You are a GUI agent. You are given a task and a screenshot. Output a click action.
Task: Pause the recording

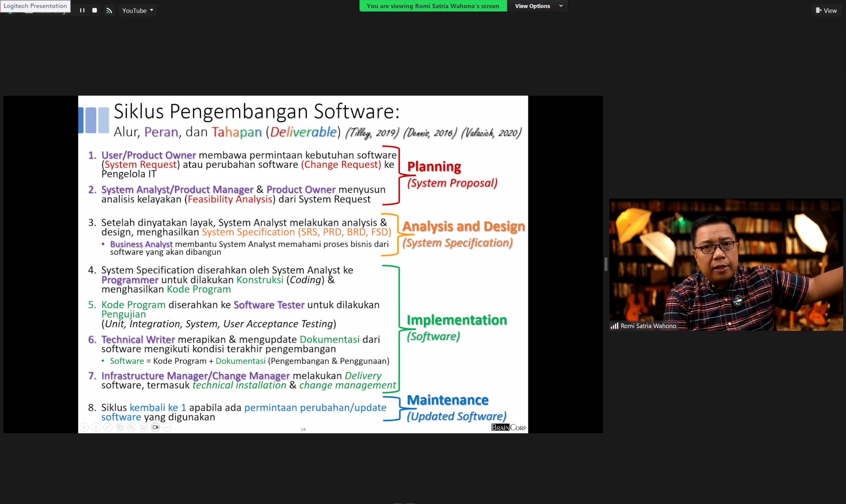pos(82,10)
